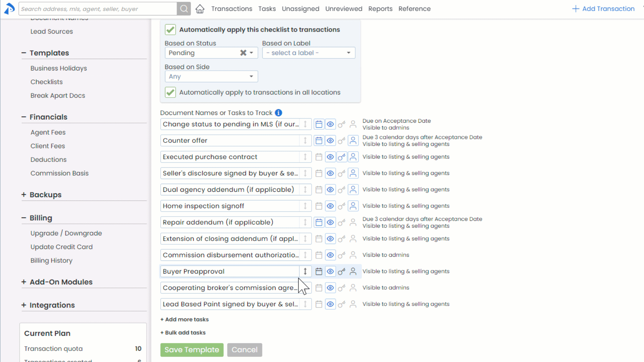
Task: Open the Based on Side dropdown
Action: (211, 77)
